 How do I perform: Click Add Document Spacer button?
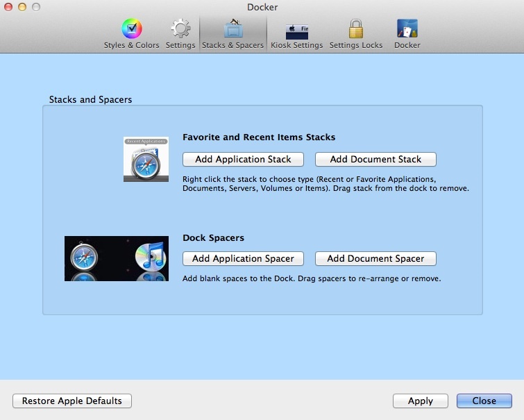(x=375, y=258)
